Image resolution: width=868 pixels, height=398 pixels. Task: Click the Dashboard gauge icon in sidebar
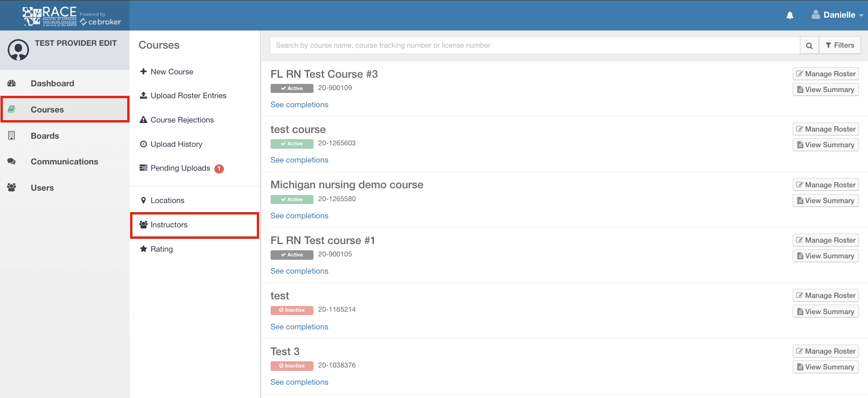[12, 83]
